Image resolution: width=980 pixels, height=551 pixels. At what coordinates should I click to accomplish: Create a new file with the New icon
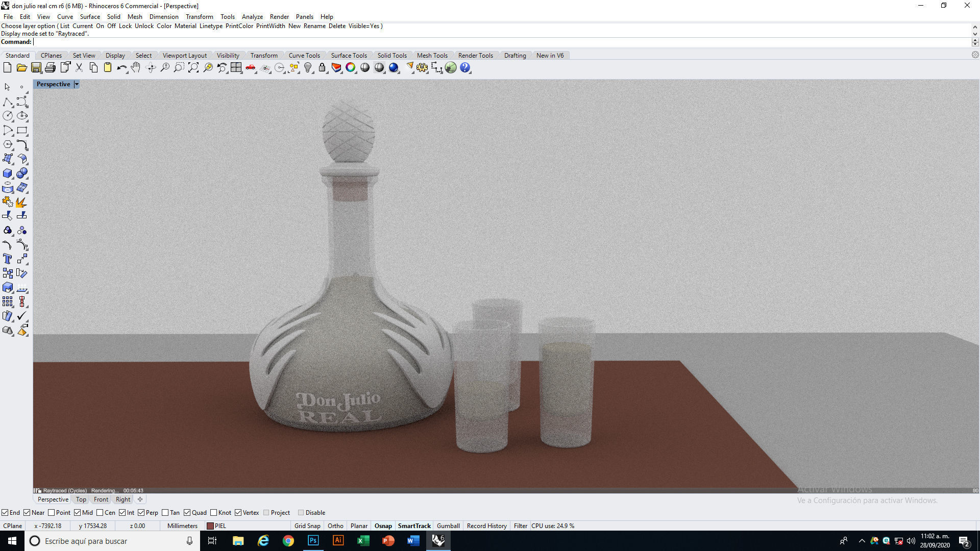7,68
